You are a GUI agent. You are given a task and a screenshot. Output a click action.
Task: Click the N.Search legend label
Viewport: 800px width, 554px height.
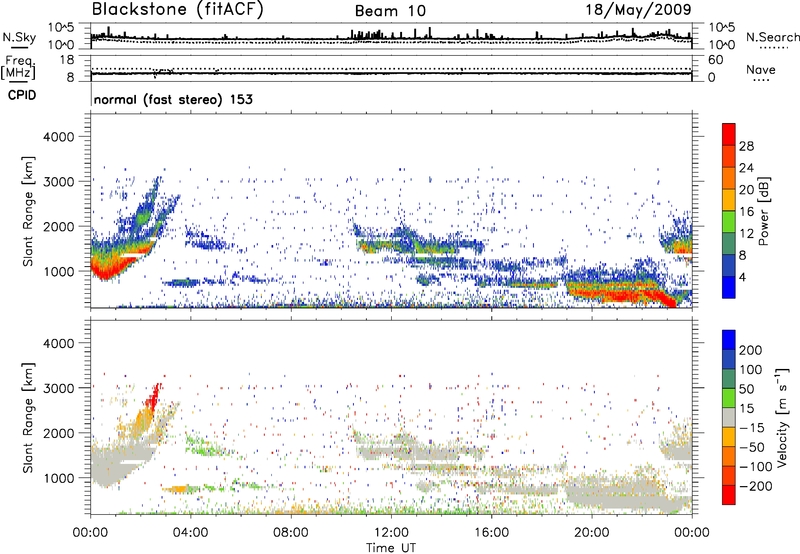(772, 37)
